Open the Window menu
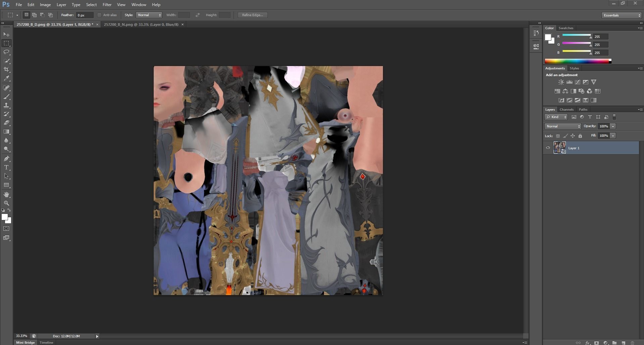The image size is (644, 345). click(139, 5)
